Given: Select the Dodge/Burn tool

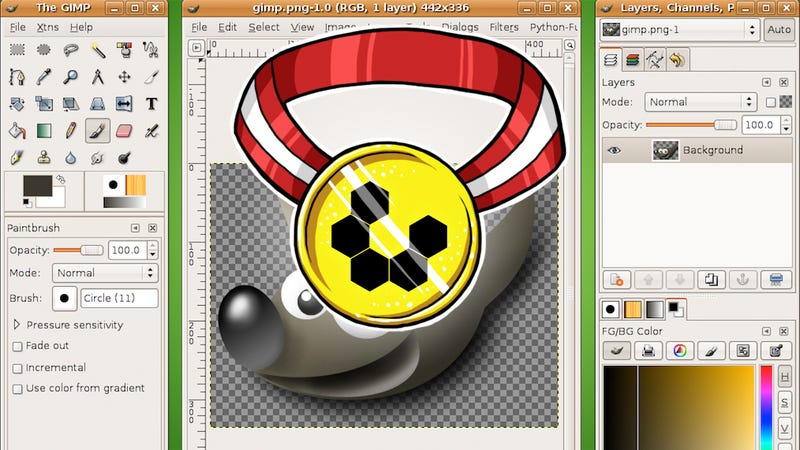Looking at the screenshot, I should click(x=124, y=158).
